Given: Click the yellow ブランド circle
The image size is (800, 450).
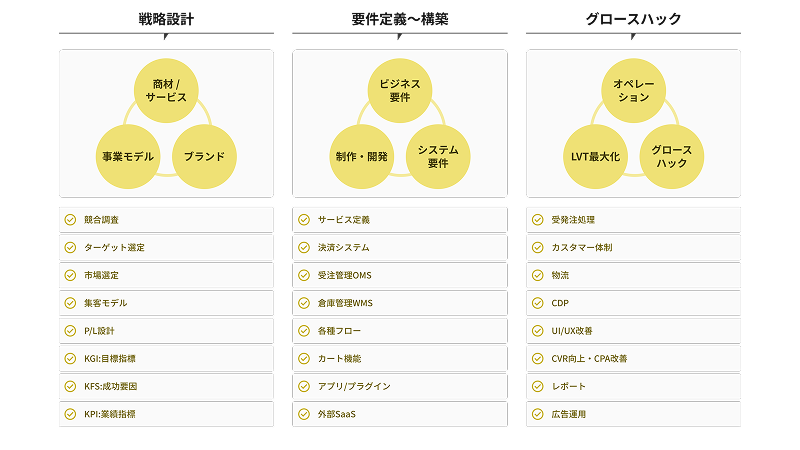Looking at the screenshot, I should [x=204, y=157].
